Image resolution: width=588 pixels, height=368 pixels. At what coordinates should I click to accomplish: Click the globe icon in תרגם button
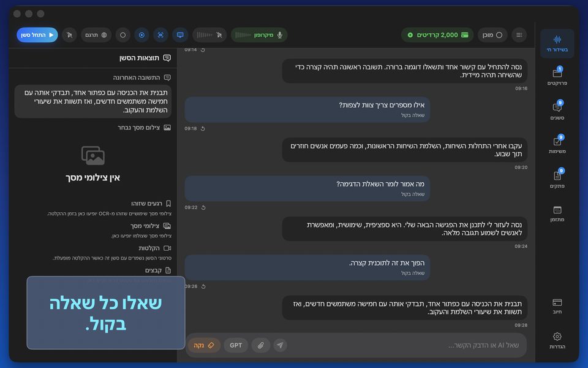(104, 35)
